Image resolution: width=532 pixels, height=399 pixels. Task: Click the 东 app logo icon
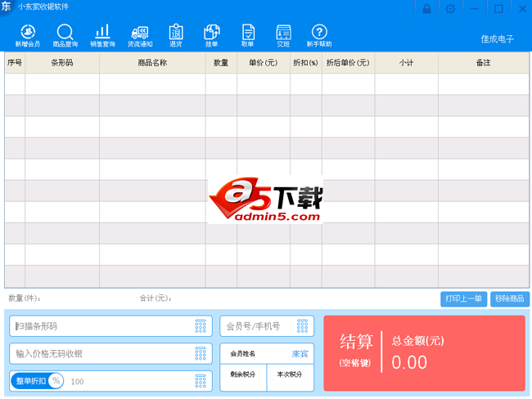pos(7,7)
